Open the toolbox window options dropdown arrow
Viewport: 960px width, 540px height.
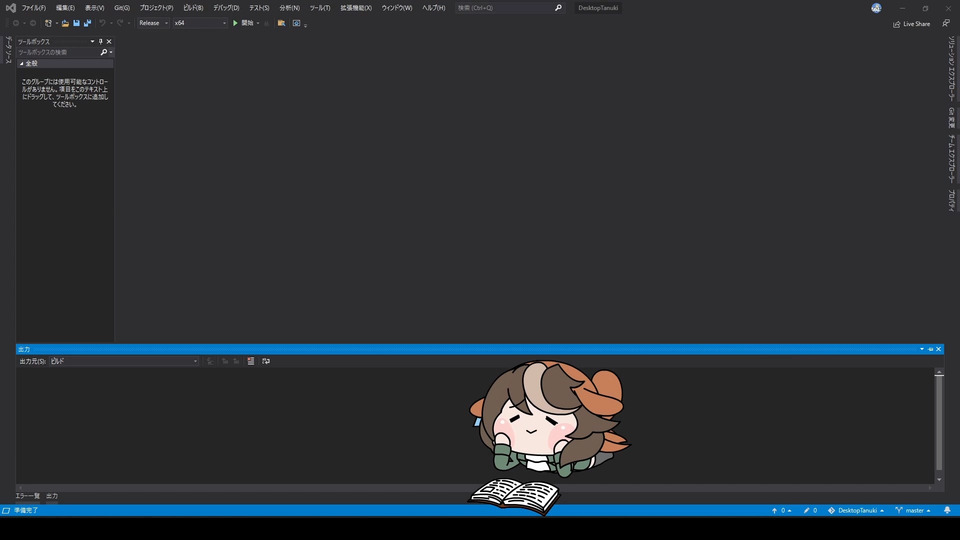click(92, 42)
